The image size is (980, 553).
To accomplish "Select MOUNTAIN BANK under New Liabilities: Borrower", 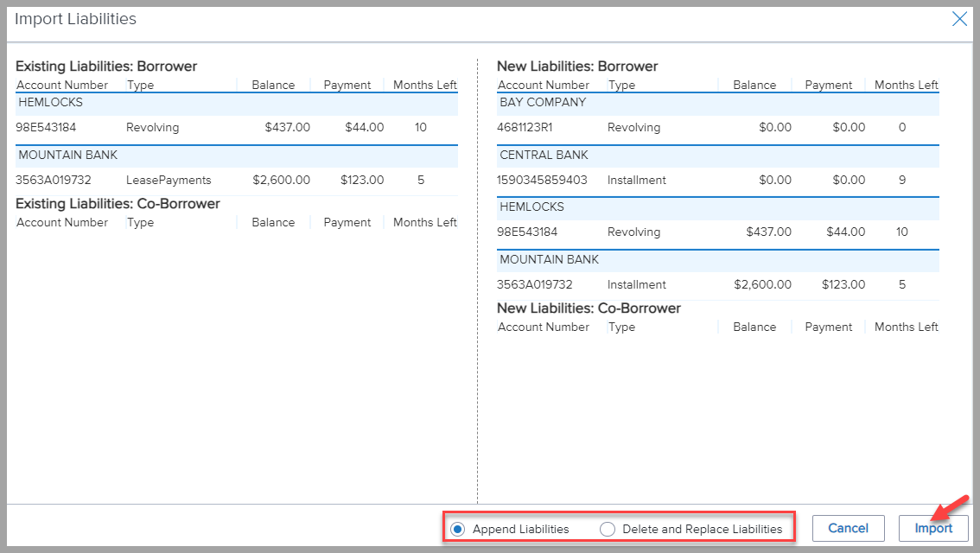I will [718, 259].
